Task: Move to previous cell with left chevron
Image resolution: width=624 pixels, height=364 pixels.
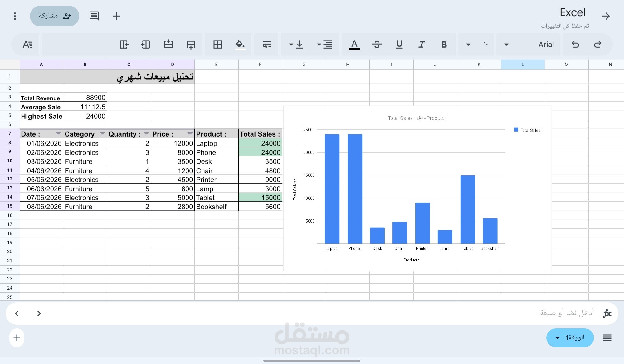Action: [17, 313]
